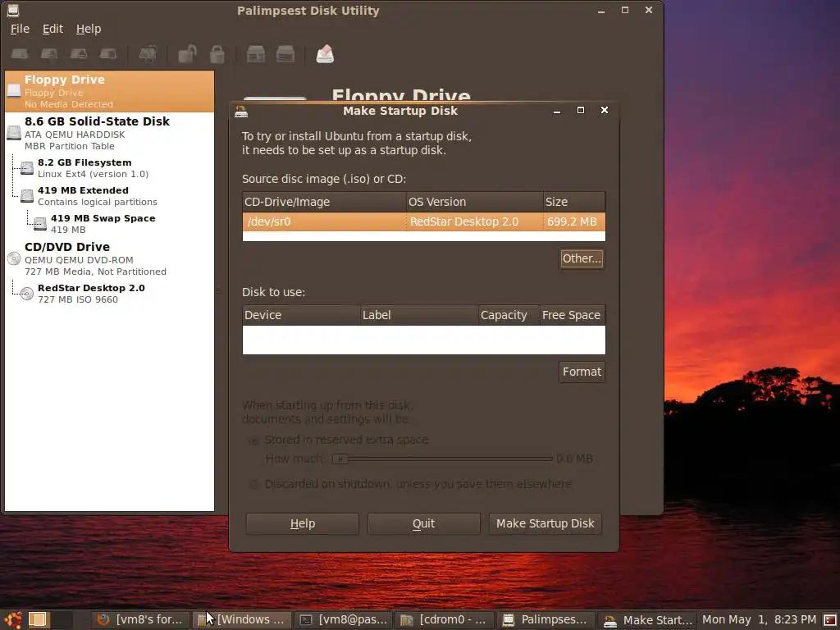The image size is (840, 630).
Task: Switch to '[cdrom0 - ...' taskbar window
Action: point(445,620)
